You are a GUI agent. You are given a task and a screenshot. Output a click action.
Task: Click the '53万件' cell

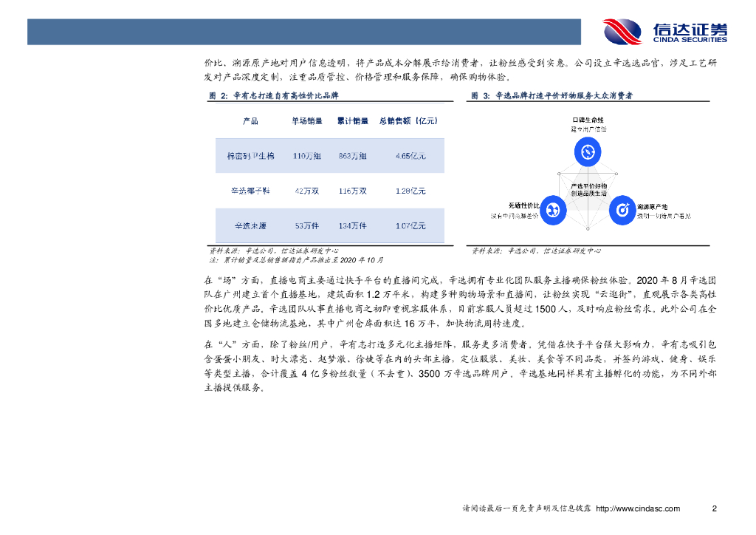click(306, 226)
